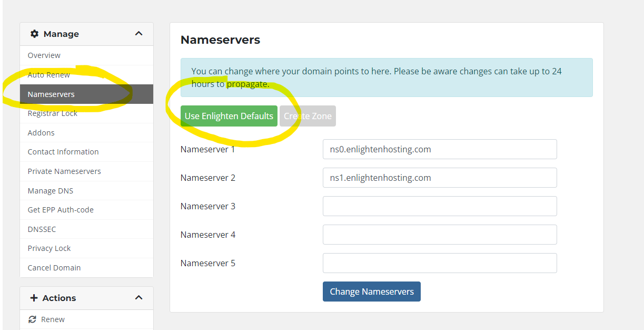Click the Renew refresh icon

[32, 319]
